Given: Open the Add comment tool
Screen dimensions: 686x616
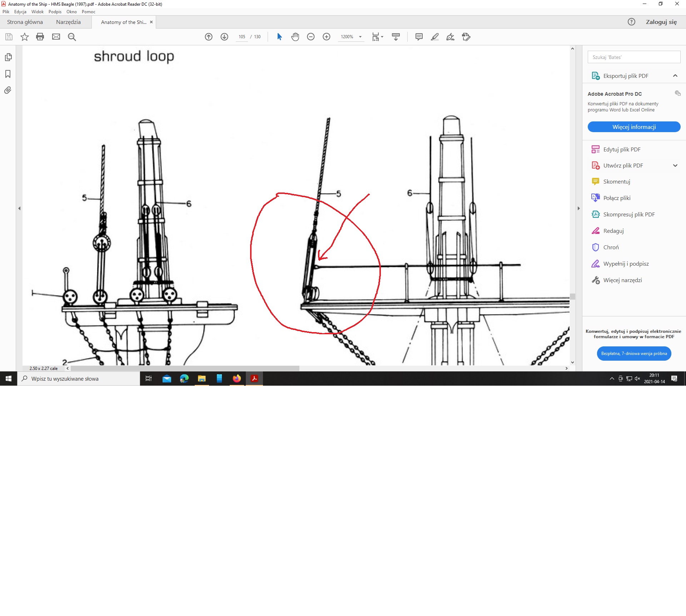Looking at the screenshot, I should click(419, 37).
